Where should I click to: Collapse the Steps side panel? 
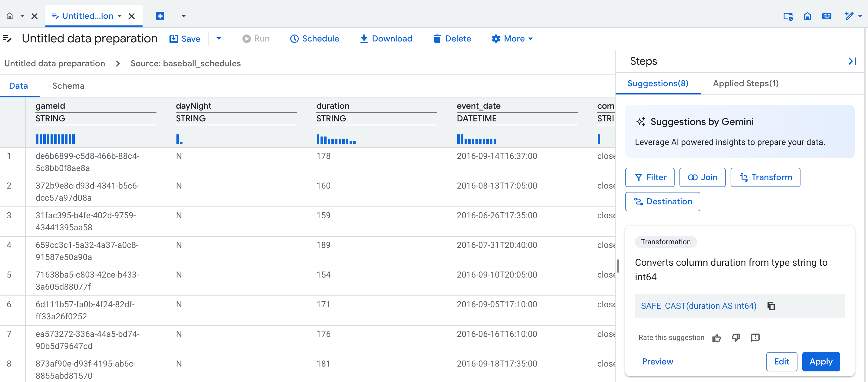click(x=853, y=61)
